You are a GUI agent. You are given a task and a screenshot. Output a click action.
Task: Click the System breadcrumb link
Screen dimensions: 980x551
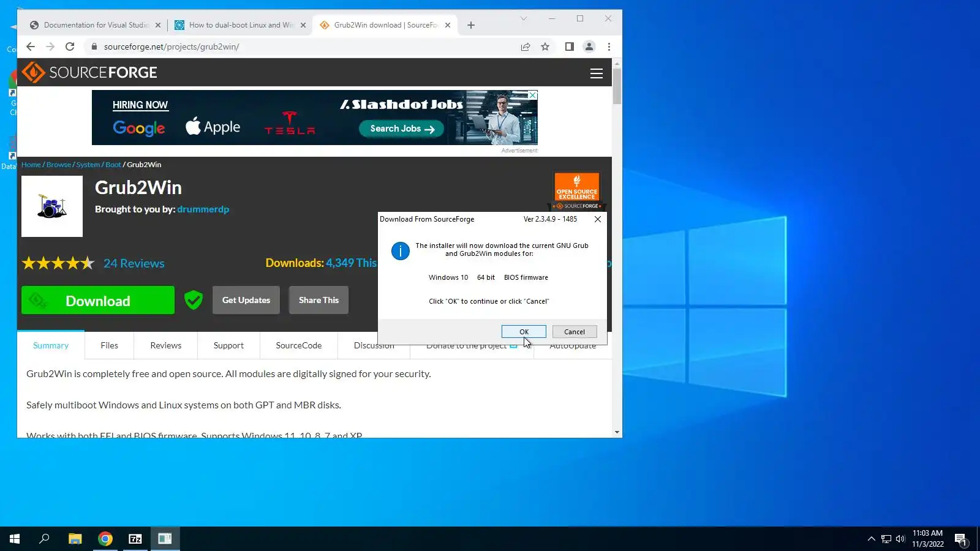click(88, 165)
